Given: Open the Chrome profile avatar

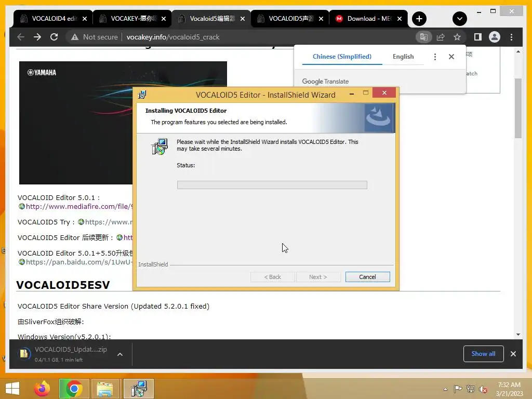Looking at the screenshot, I should pos(495,37).
